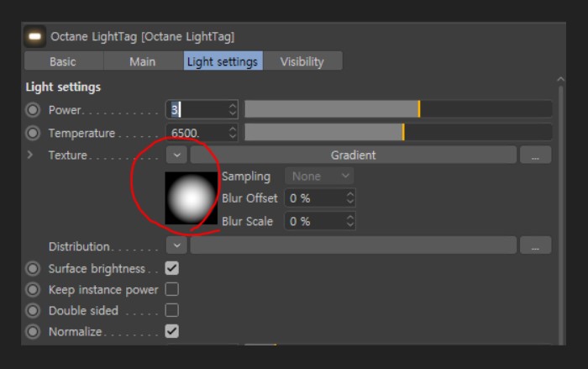The image size is (588, 369).
Task: Click the Blur Offset stepper arrows
Action: point(350,198)
